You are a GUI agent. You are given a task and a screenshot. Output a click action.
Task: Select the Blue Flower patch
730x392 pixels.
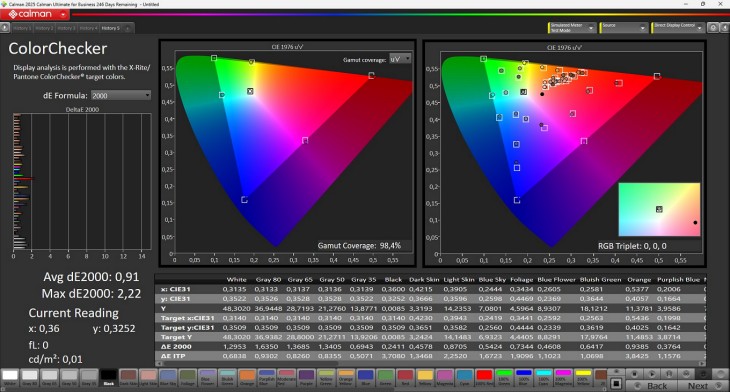[207, 378]
